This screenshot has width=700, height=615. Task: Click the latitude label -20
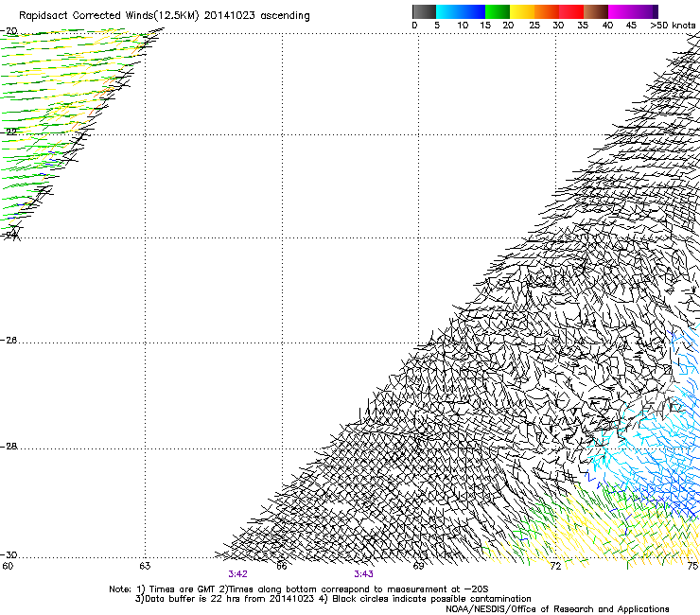point(9,31)
